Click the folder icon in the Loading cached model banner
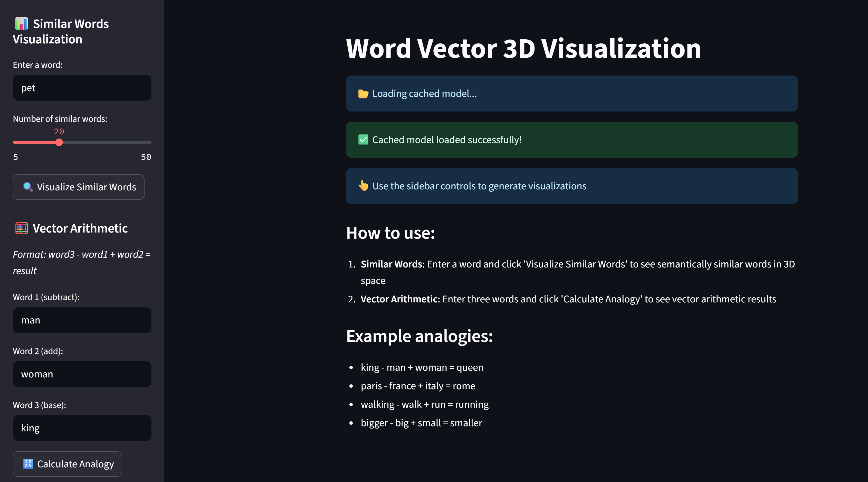This screenshot has height=482, width=868. click(x=363, y=94)
